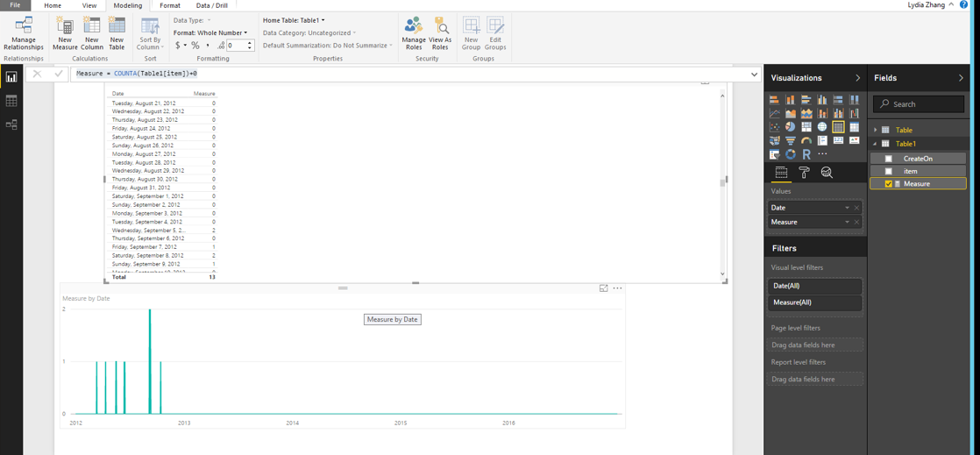This screenshot has height=455, width=980.
Task: Open Manage Roles security dialog
Action: point(414,33)
